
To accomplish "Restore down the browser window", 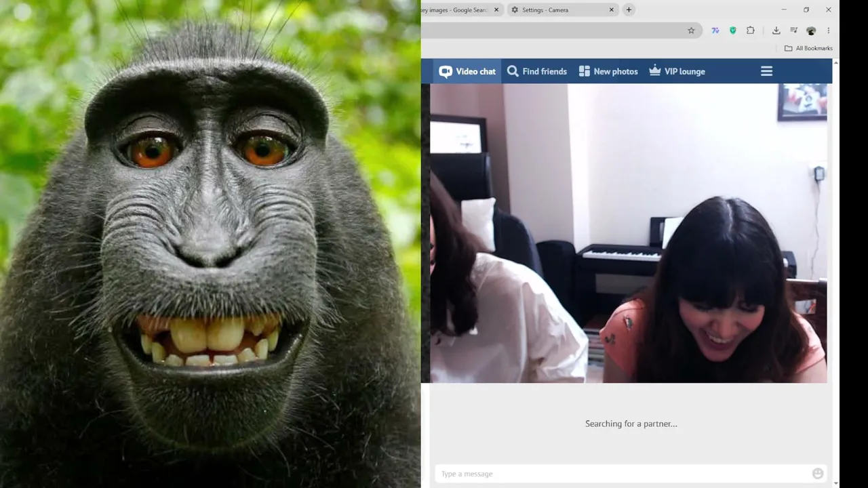I will [x=806, y=9].
